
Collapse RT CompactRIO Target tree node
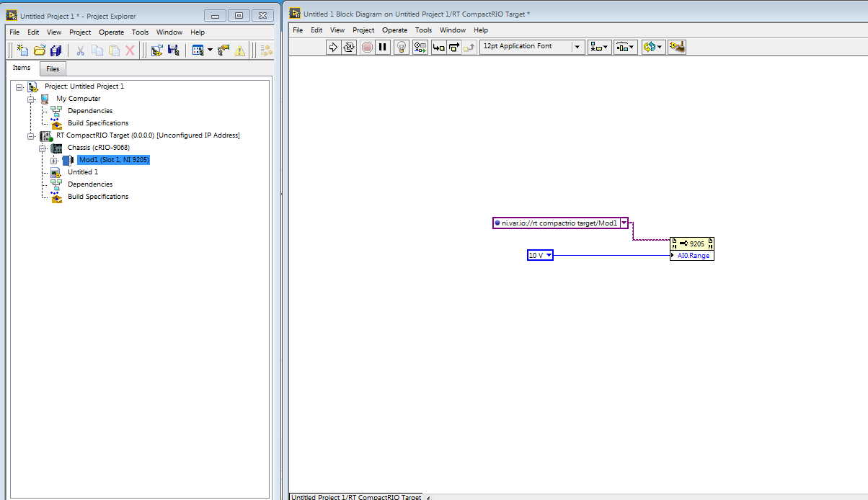point(30,135)
